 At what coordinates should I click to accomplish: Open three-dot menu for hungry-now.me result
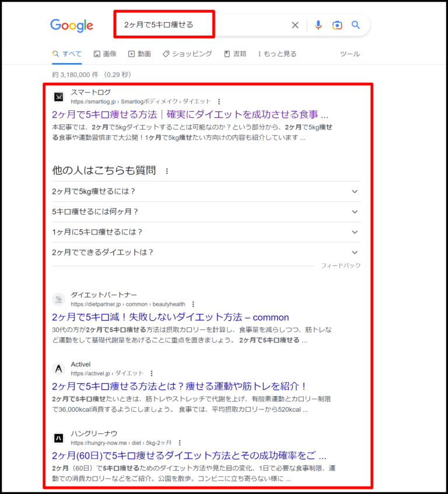pos(180,443)
